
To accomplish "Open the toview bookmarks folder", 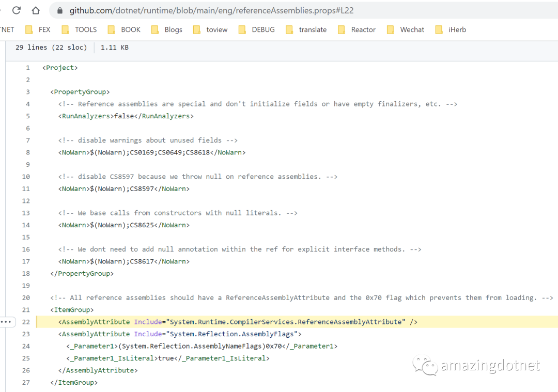I will tap(210, 29).
